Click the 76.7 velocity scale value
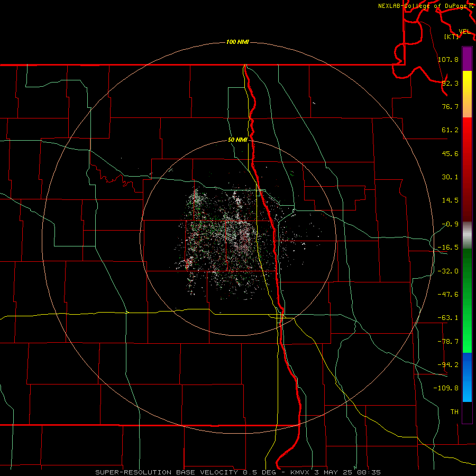This screenshot has width=476, height=476. [450, 106]
